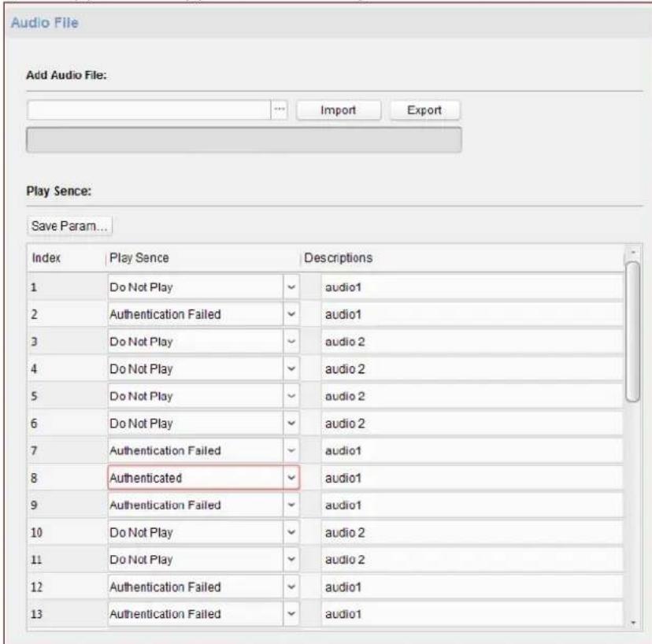The image size is (652, 644).
Task: Select index cell 3 in the table
Action: (67, 342)
